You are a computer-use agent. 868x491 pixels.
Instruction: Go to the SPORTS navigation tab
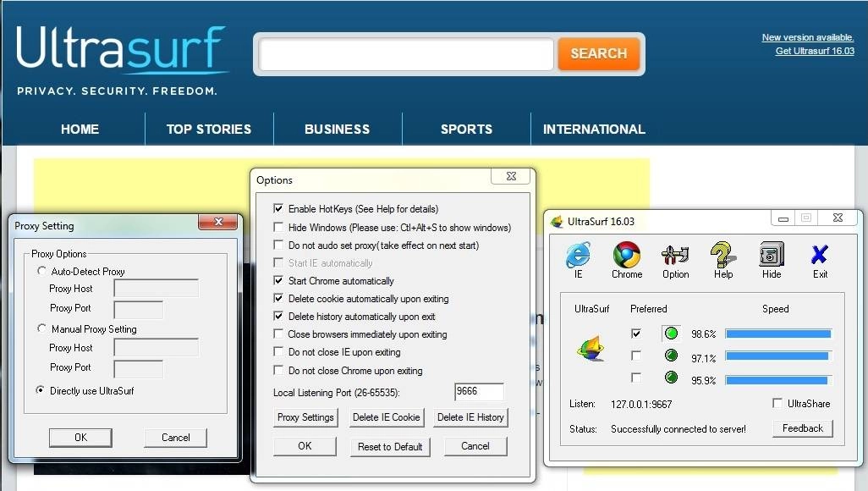tap(466, 130)
